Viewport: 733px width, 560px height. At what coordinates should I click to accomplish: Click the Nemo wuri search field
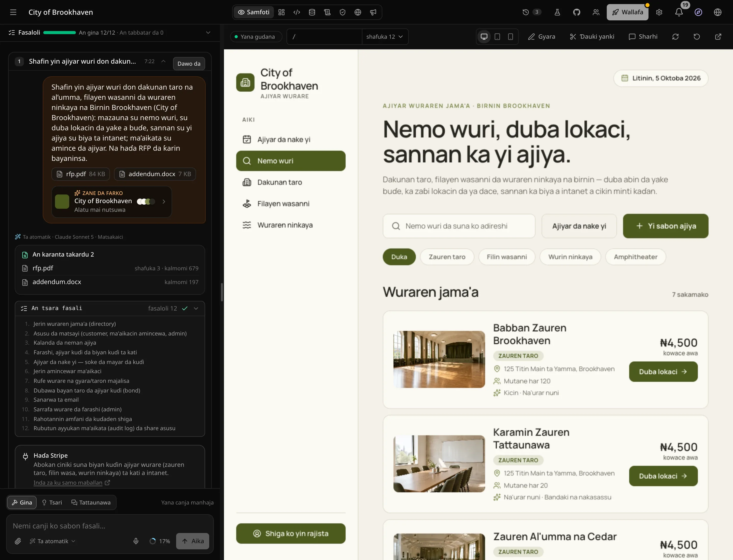(x=459, y=226)
